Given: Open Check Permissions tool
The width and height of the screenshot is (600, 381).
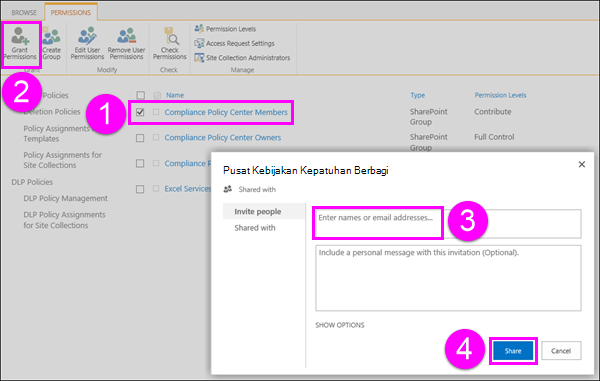Looking at the screenshot, I should click(170, 43).
